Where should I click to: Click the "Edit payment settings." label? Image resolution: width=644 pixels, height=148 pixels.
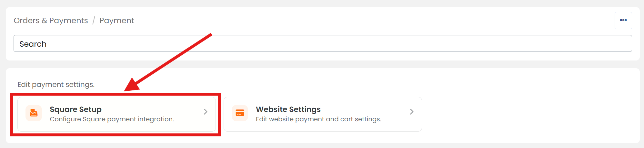[x=56, y=85]
